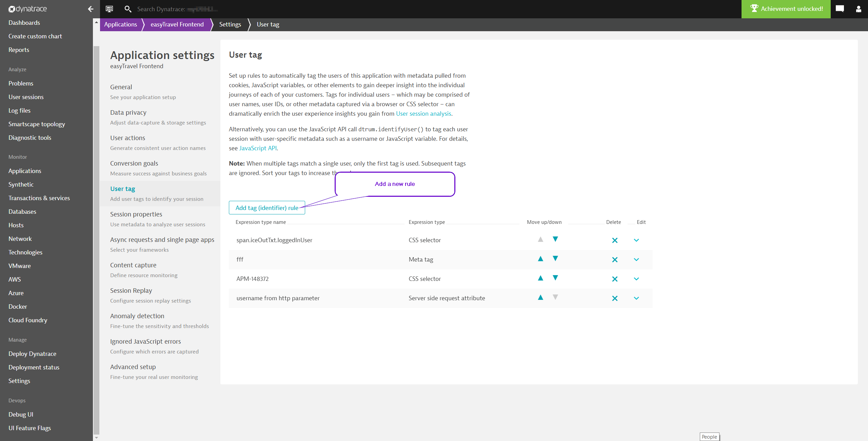Viewport: 868px width, 441px height.
Task: Expand edit for span.iceOutTxt.loggedInUser rule
Action: click(636, 240)
